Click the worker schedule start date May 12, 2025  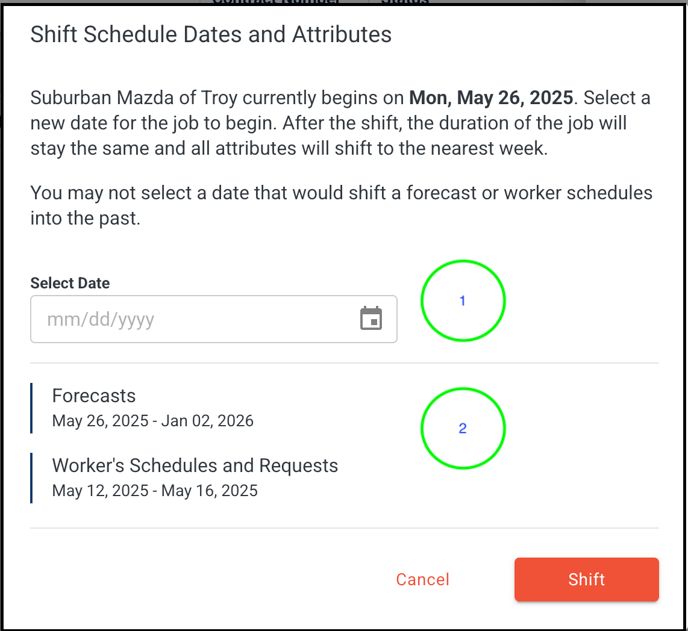pos(100,491)
